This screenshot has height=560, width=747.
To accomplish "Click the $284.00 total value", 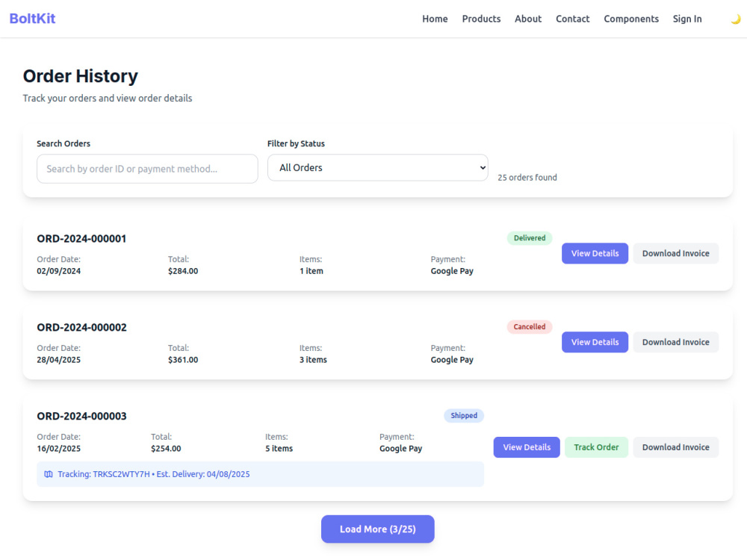I will (183, 271).
